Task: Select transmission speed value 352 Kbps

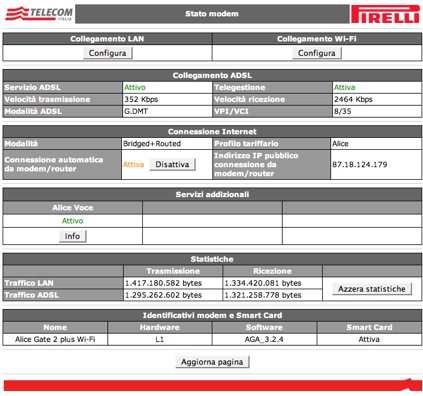Action: [141, 99]
